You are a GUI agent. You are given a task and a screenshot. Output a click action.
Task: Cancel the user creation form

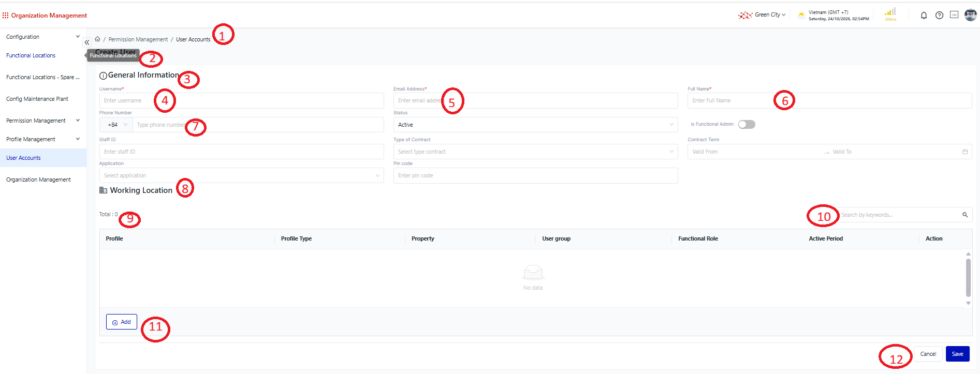928,354
